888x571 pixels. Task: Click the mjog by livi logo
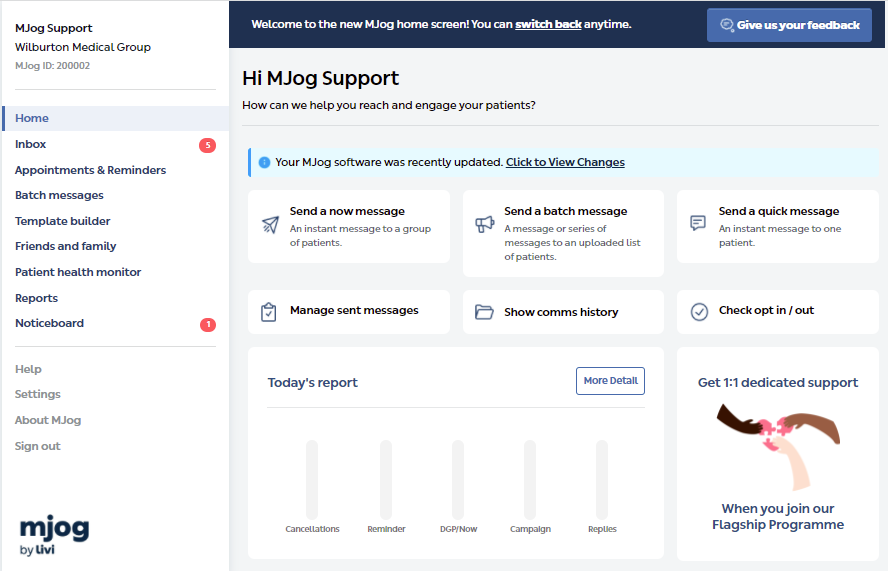pos(54,535)
